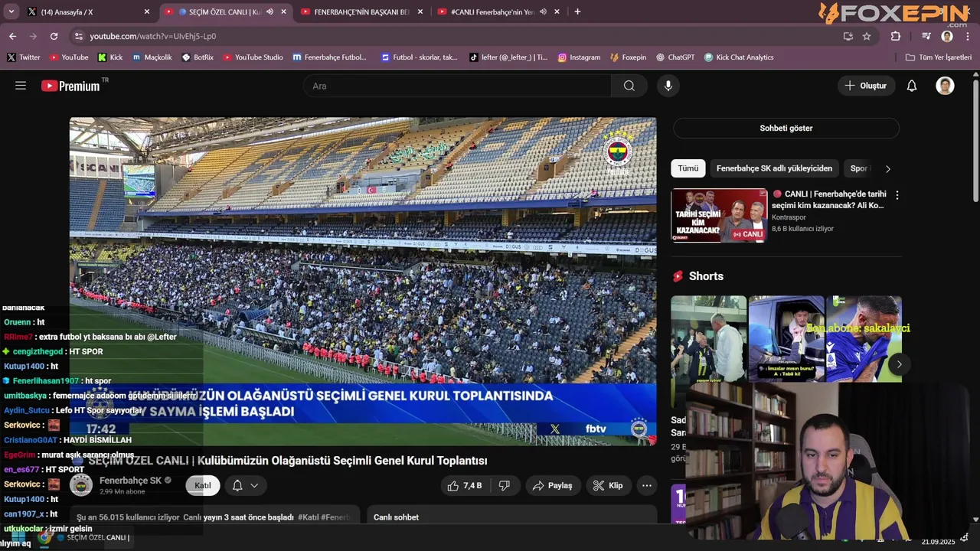
Task: Close the Anasayfa / X tab
Action: pos(147,11)
